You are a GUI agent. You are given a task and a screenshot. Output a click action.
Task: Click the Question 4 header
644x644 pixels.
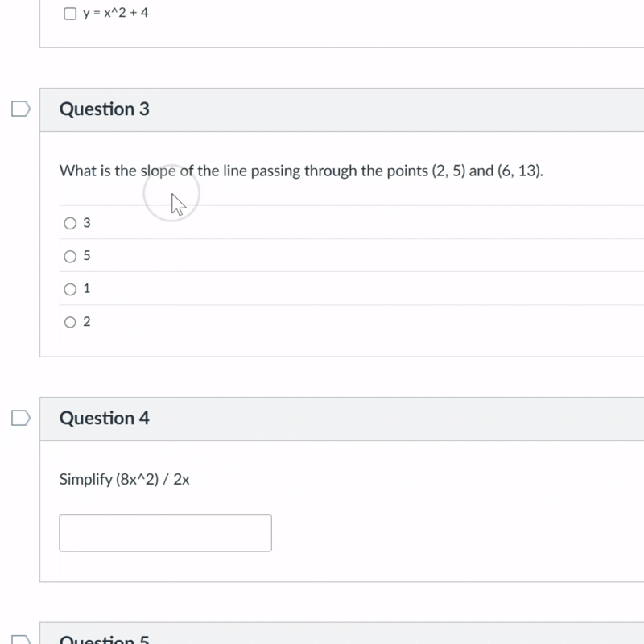(105, 418)
